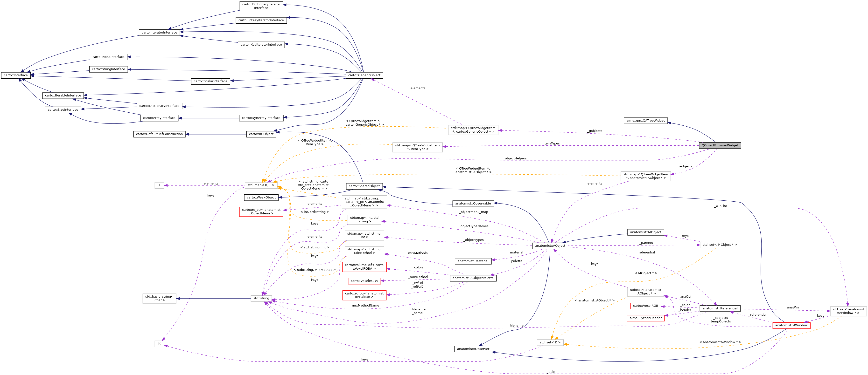868x375 pixels.
Task: Open carto::DefaultRefConstruction node
Action: click(x=159, y=134)
